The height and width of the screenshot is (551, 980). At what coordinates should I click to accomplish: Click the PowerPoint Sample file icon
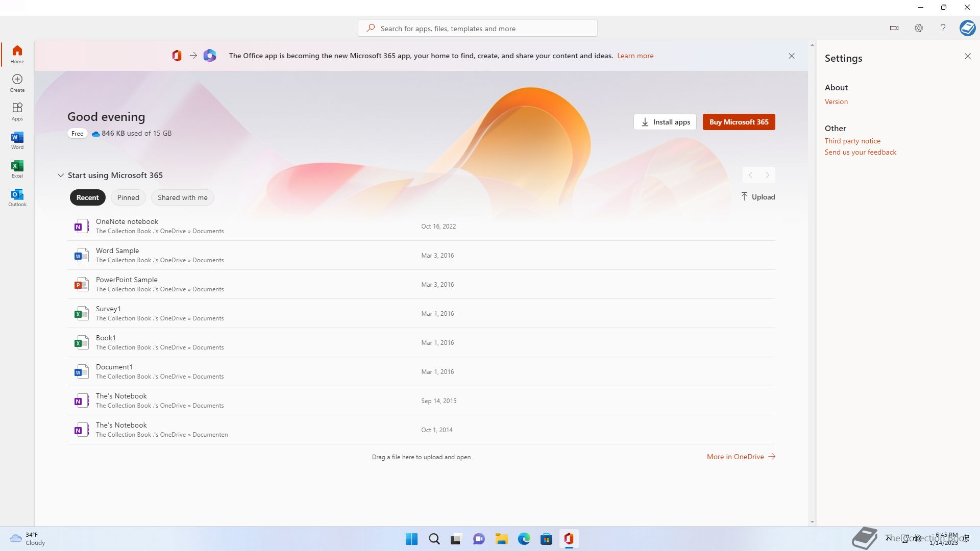81,284
